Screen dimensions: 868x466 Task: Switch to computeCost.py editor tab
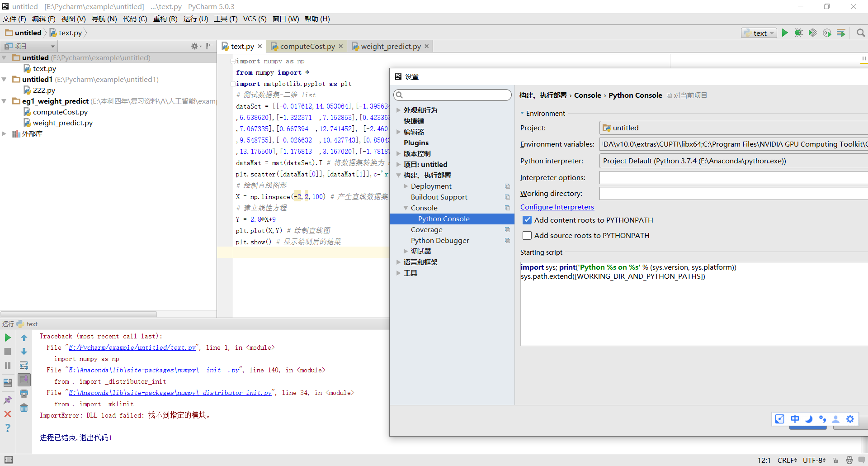pyautogui.click(x=307, y=47)
